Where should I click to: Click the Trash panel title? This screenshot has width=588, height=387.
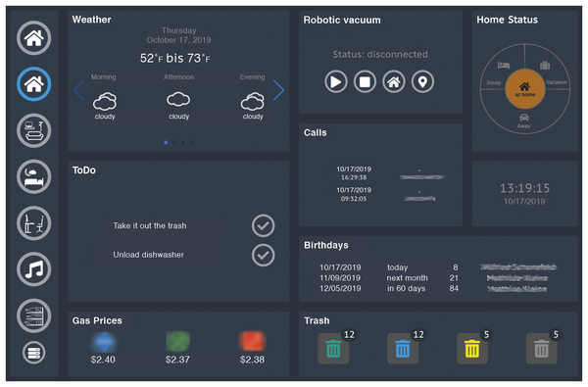point(317,320)
